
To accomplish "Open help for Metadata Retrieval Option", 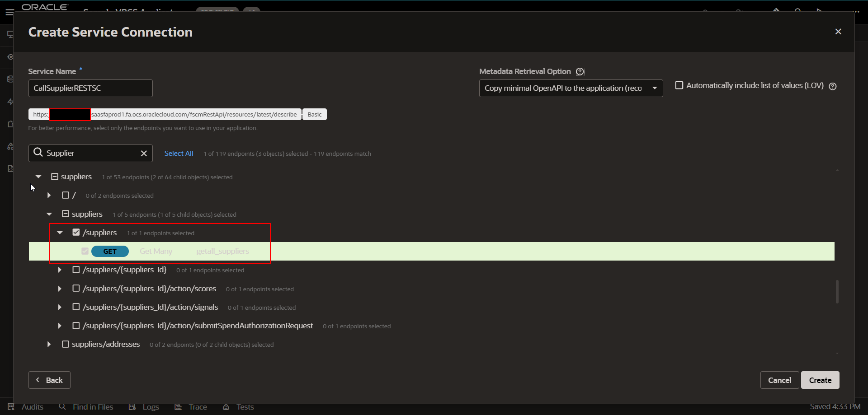I will [580, 71].
